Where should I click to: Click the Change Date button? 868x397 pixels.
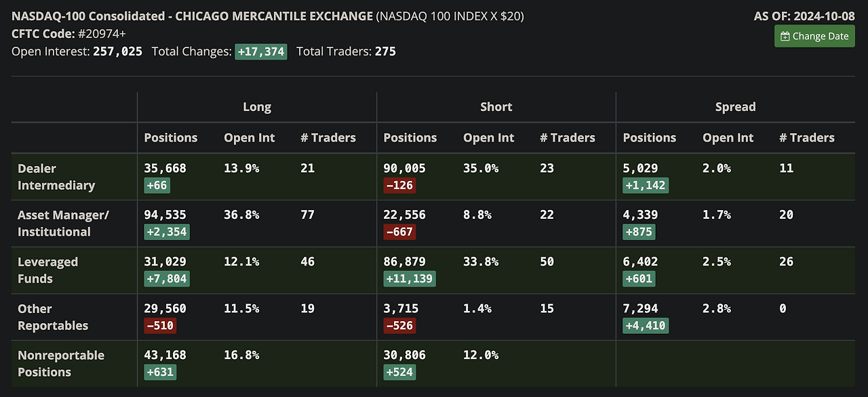point(814,36)
